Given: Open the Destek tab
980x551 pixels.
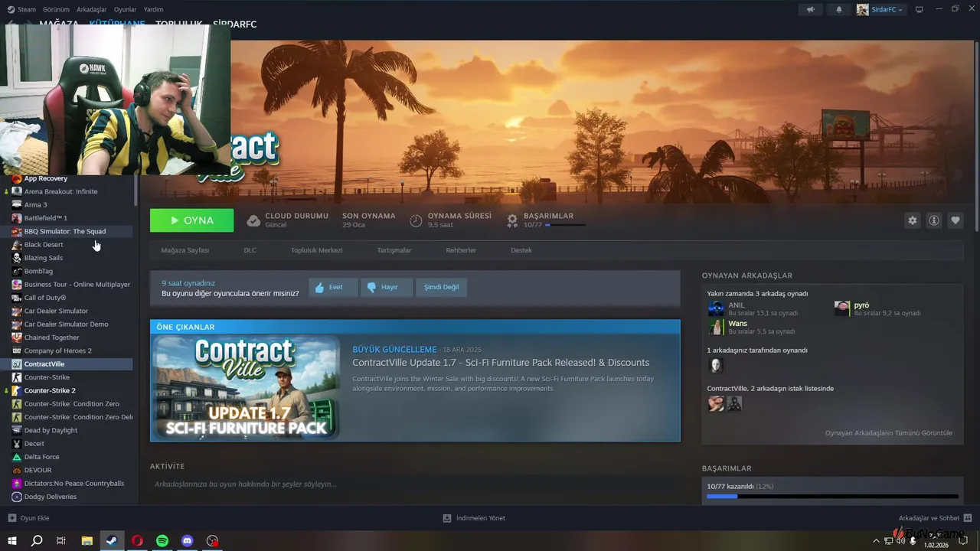Looking at the screenshot, I should click(521, 250).
